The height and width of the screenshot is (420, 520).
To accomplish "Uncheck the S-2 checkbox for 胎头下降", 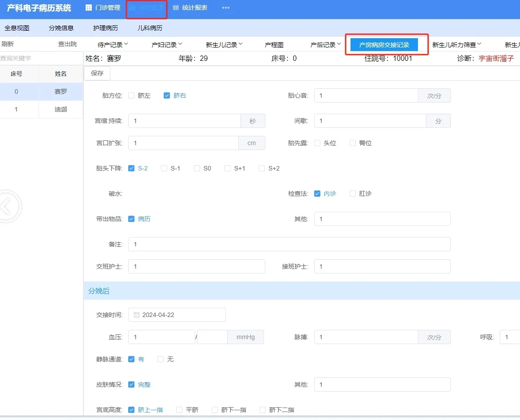I will click(131, 168).
